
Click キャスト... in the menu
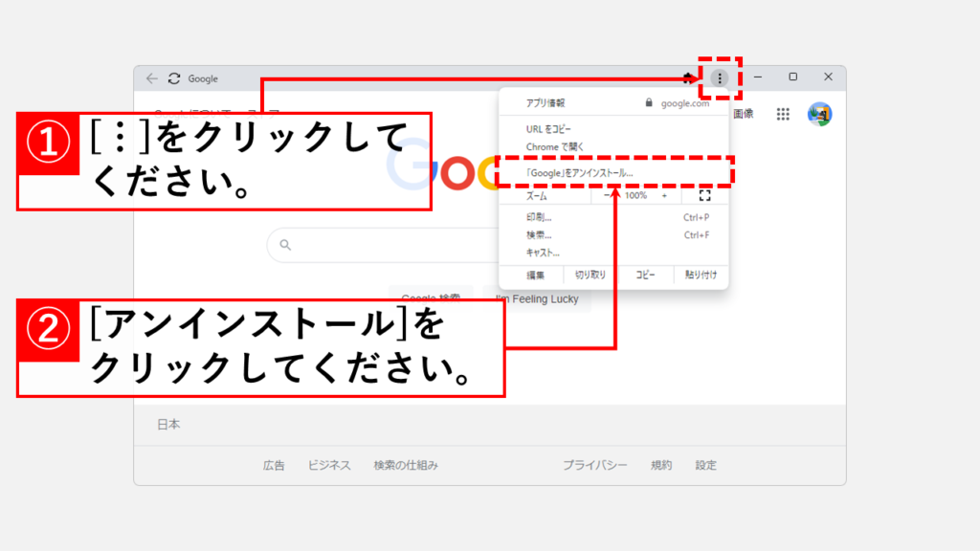pos(543,253)
